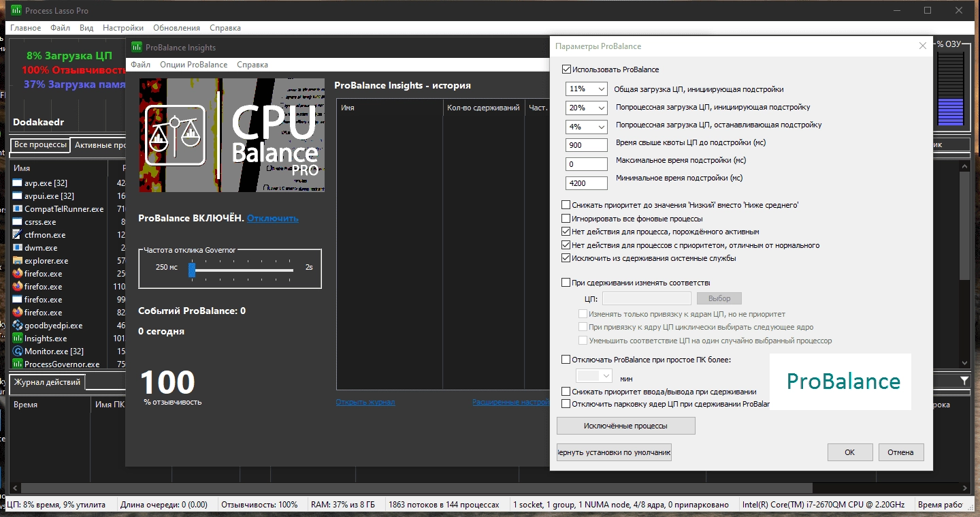The width and height of the screenshot is (980, 517).
Task: Open 'Главное' menu in Process Lasso
Action: click(26, 28)
